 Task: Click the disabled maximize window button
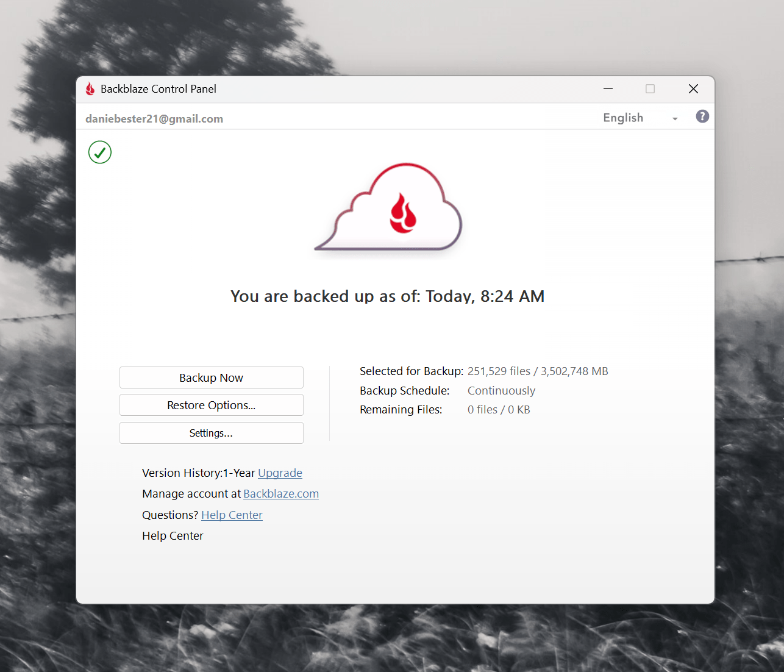(x=650, y=89)
